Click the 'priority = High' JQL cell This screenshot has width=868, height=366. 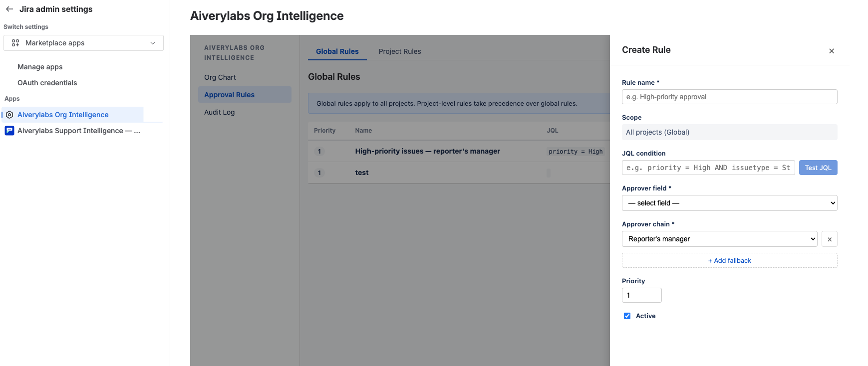(576, 152)
